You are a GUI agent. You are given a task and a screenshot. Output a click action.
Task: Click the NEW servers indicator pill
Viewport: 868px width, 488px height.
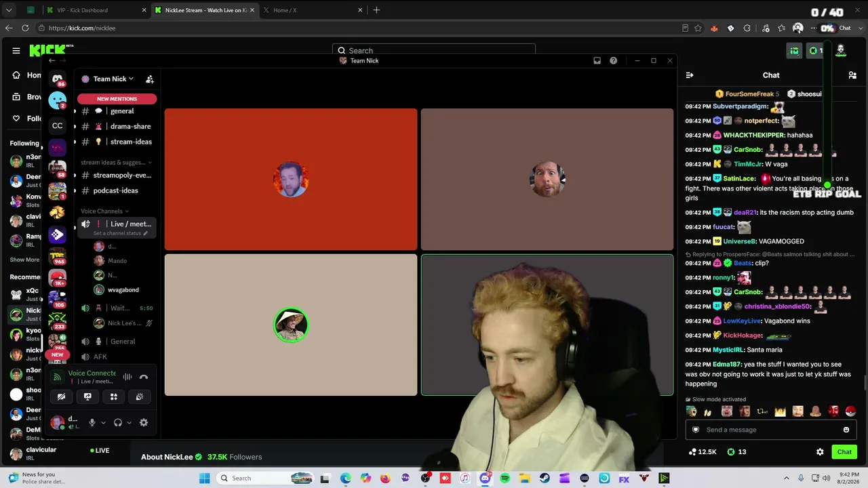pos(57,354)
